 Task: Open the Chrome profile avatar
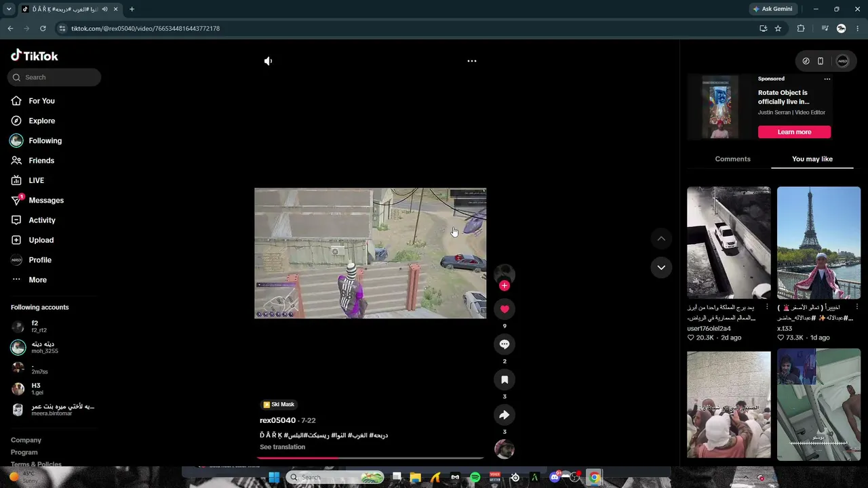coord(842,28)
